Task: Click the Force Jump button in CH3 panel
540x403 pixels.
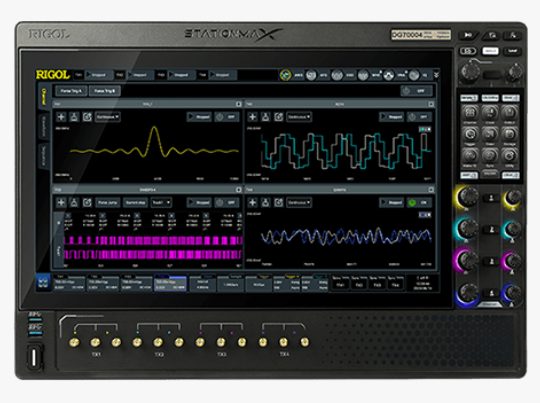Action: (107, 203)
